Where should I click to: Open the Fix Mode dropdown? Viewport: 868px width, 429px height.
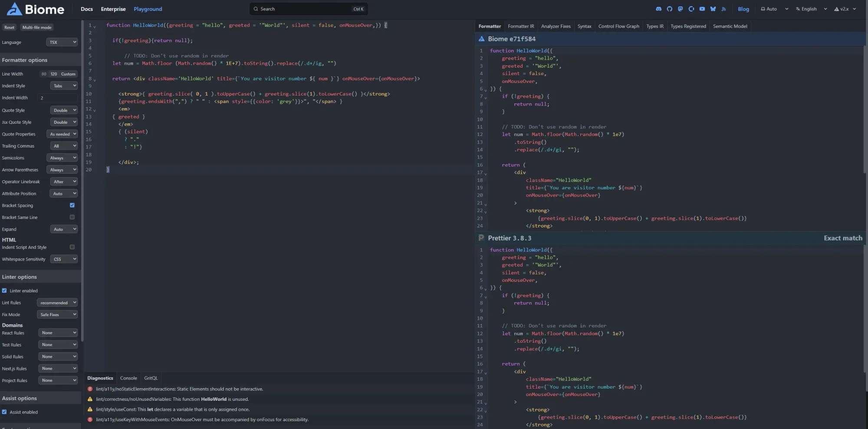[x=57, y=314]
